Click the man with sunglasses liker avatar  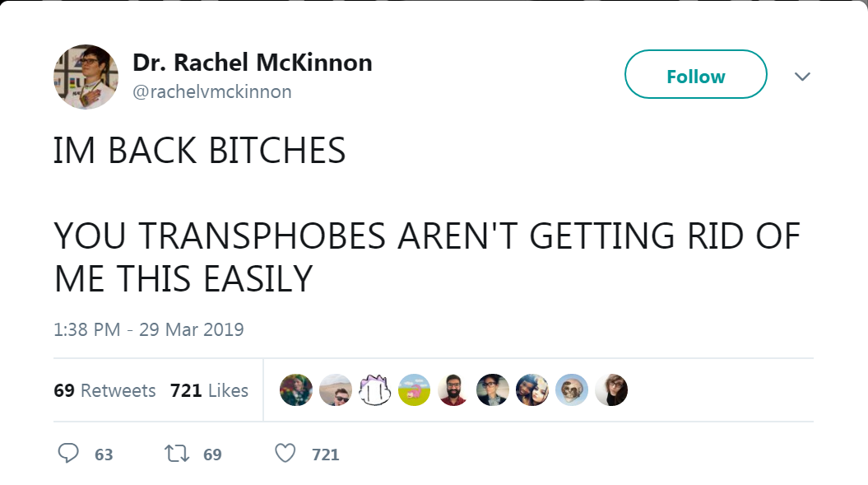pos(336,390)
